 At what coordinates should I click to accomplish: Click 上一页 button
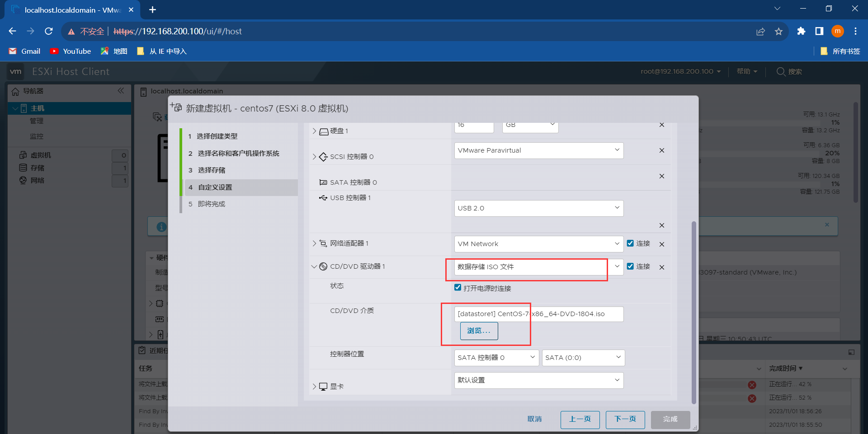coord(580,420)
